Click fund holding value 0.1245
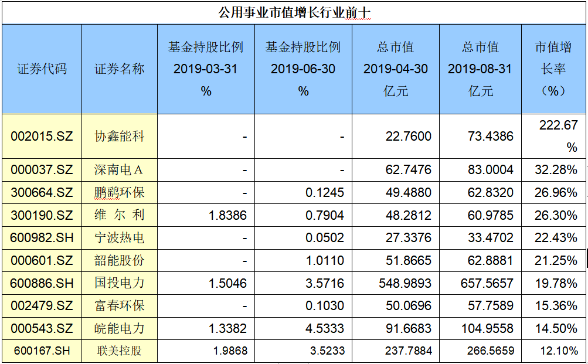 pyautogui.click(x=325, y=193)
